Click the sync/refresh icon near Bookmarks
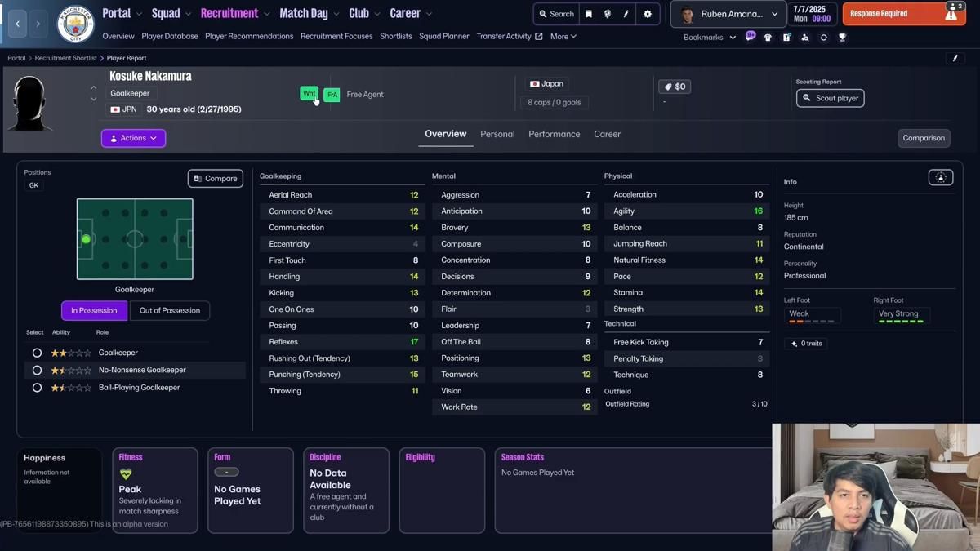This screenshot has height=551, width=980. coord(823,37)
